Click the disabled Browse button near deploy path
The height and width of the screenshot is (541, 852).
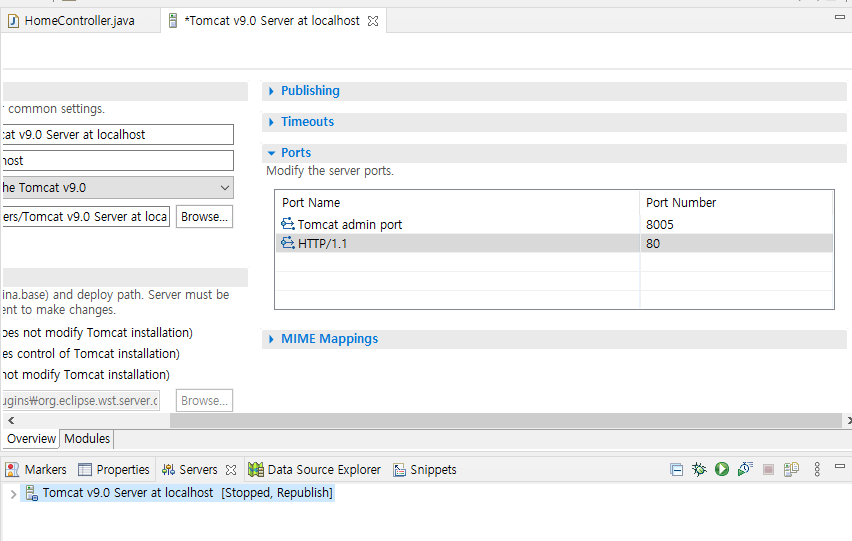[204, 401]
